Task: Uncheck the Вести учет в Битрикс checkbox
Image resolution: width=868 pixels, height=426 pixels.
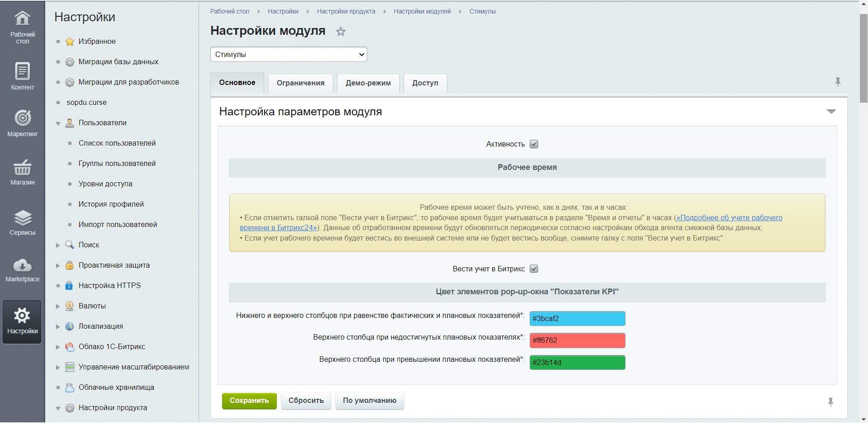Action: coord(534,269)
